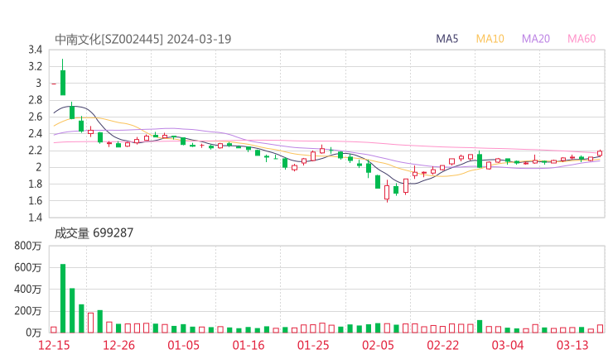Toggle the MA10 legend entry
The width and height of the screenshot is (613, 364).
490,39
